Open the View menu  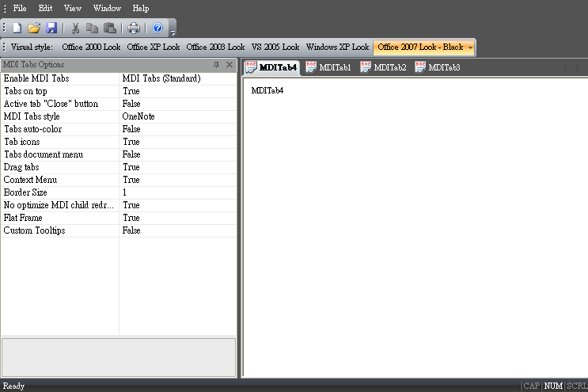tap(72, 8)
